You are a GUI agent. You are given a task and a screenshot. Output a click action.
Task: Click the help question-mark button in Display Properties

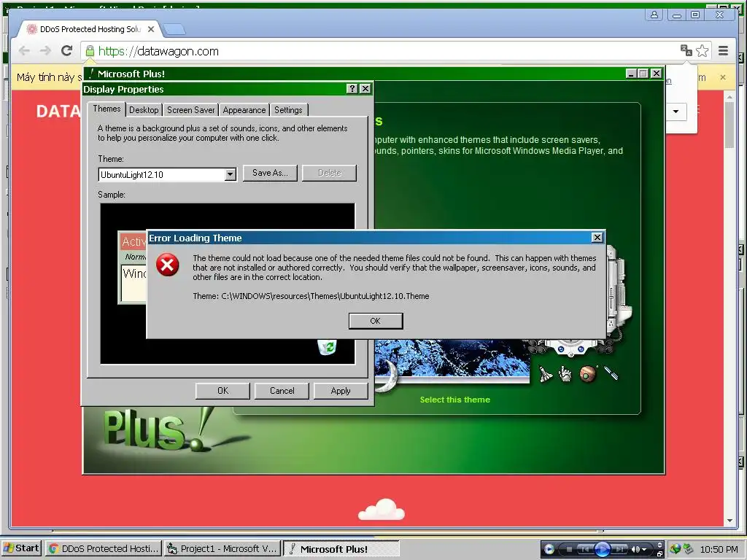[x=352, y=88]
